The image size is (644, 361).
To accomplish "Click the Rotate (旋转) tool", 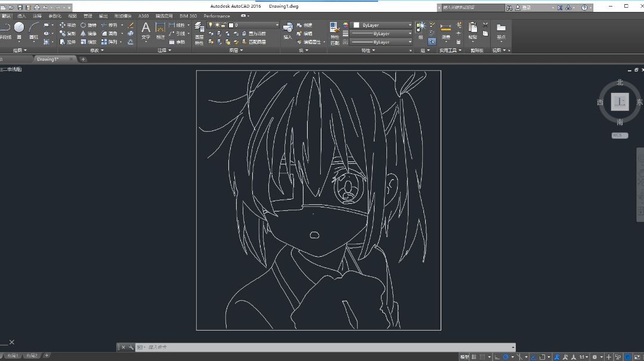I will pos(88,25).
